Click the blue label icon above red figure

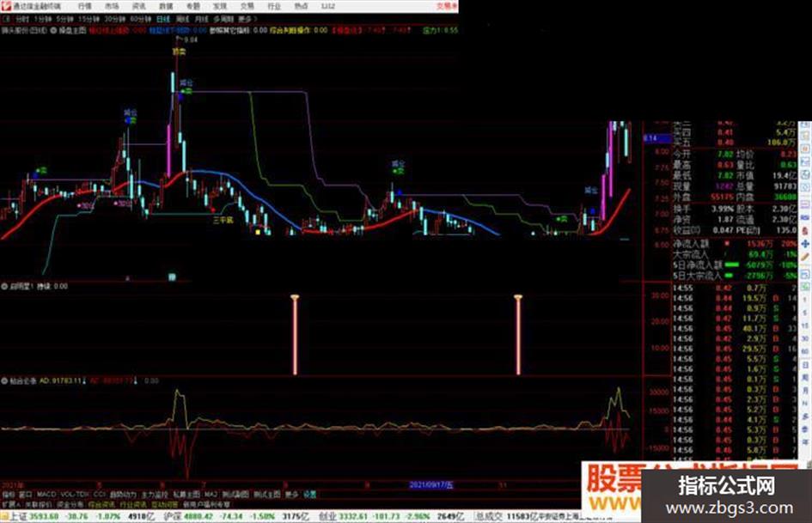[805, 216]
